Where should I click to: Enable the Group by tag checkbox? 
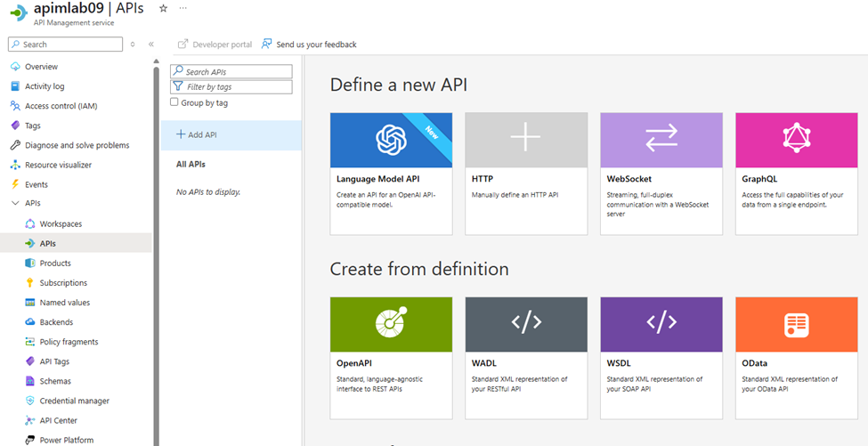pos(174,102)
